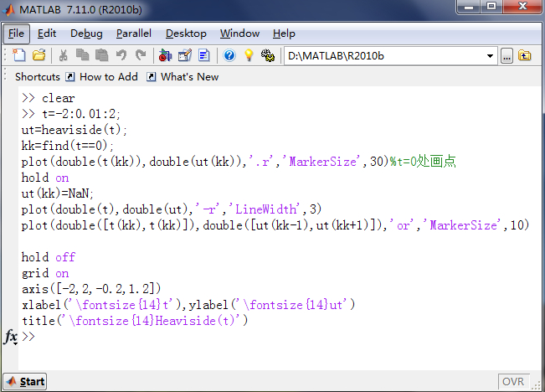Click the plot line with 'LineWidth',3
This screenshot has width=545, height=392.
tap(172, 209)
